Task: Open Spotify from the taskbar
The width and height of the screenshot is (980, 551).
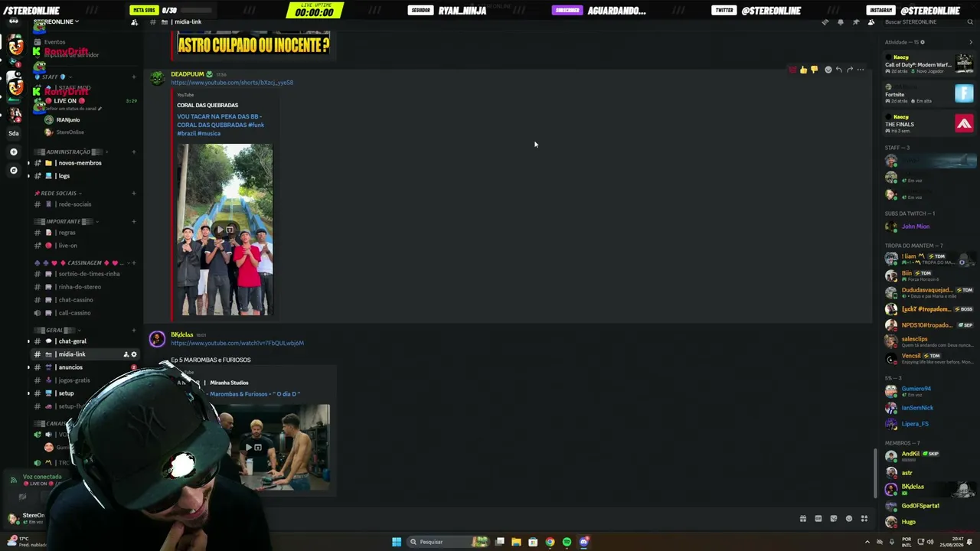Action: (x=567, y=542)
